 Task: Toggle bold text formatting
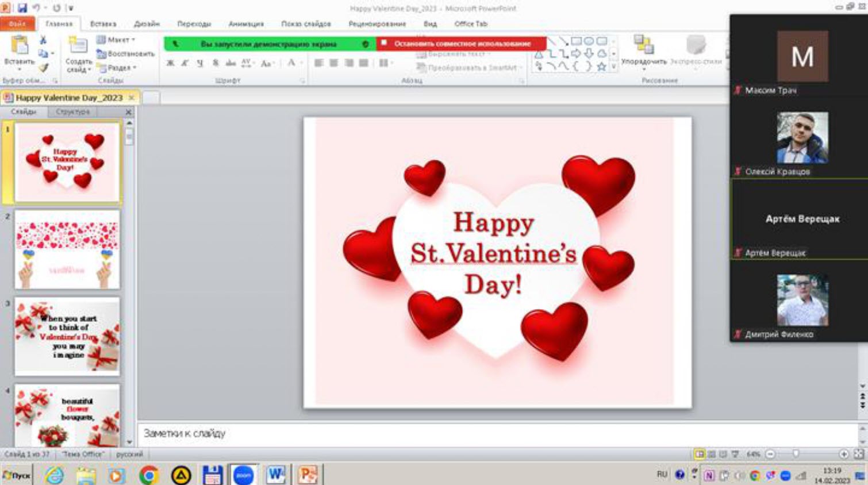coord(170,63)
